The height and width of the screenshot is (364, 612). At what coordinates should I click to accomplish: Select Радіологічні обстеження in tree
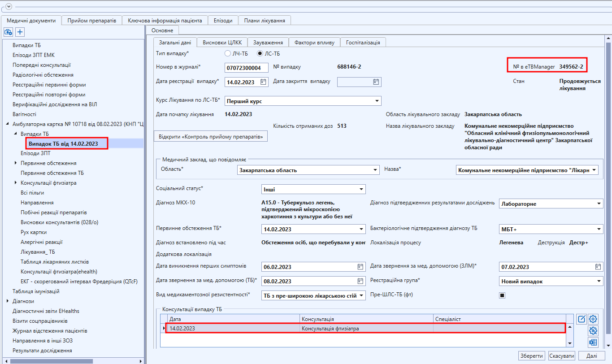pos(43,75)
